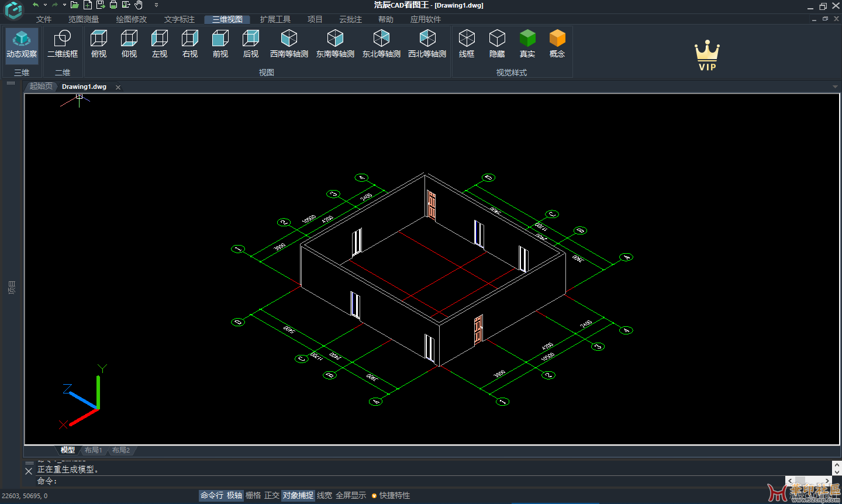This screenshot has height=504, width=842.
Task: Switch to the 起始页 start page tab
Action: 41,86
